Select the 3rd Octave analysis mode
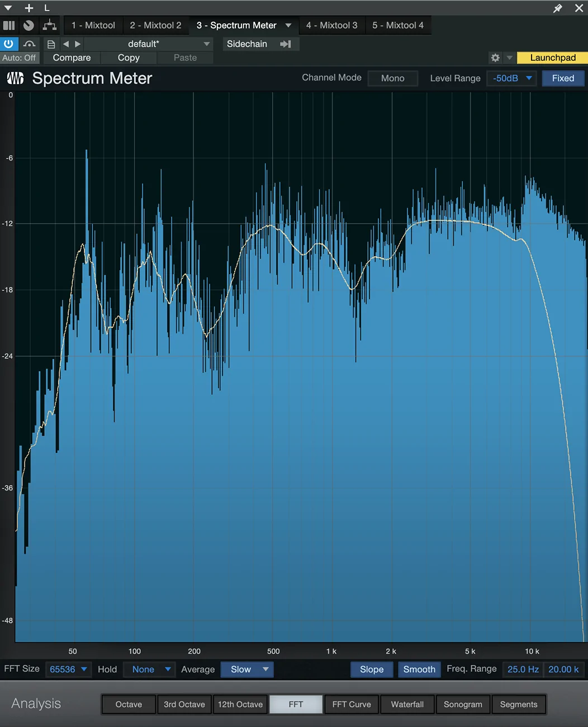This screenshot has height=727, width=588. [184, 705]
